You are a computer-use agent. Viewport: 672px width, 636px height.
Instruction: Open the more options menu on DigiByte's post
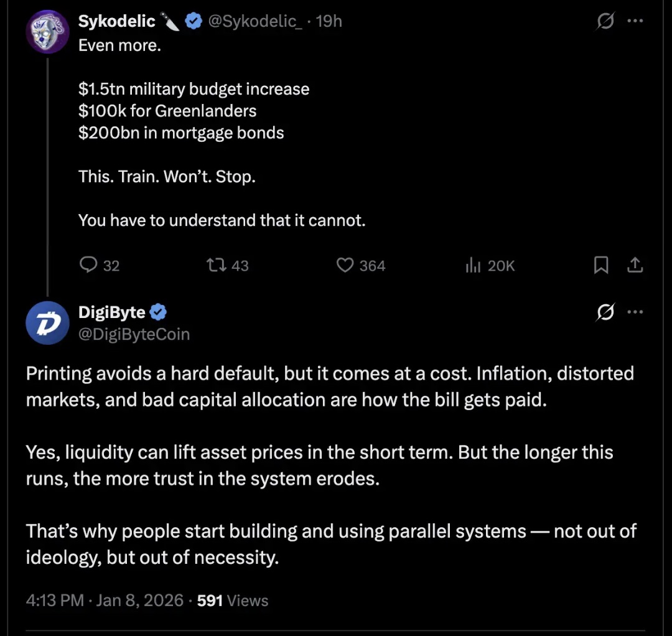click(635, 312)
